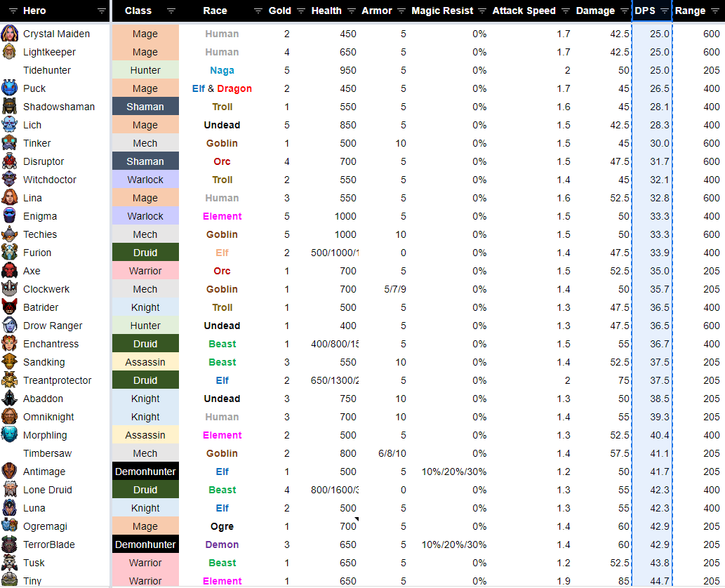Image resolution: width=725 pixels, height=588 pixels.
Task: Click Treantprotector's '75' damage value
Action: click(624, 380)
